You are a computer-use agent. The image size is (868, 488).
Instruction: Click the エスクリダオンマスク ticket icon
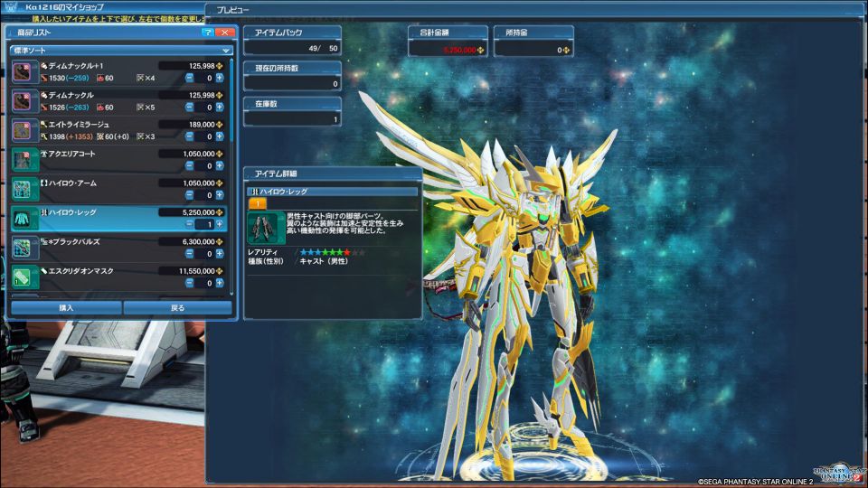[24, 277]
